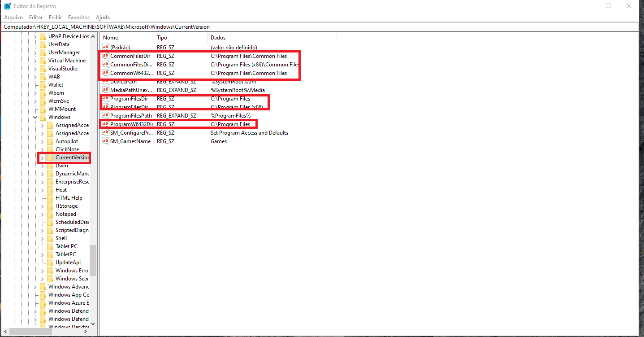Image resolution: width=644 pixels, height=337 pixels.
Task: Open the Favoritos menu
Action: pyautogui.click(x=79, y=18)
